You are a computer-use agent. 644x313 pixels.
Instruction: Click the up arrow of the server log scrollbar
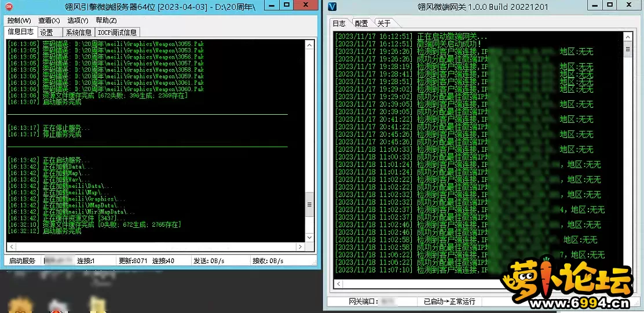[310, 43]
